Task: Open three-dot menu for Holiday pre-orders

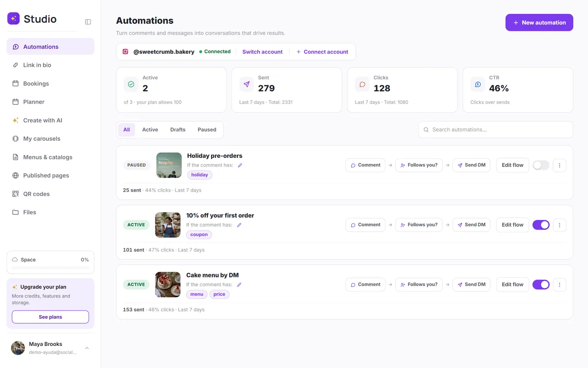Action: point(560,165)
